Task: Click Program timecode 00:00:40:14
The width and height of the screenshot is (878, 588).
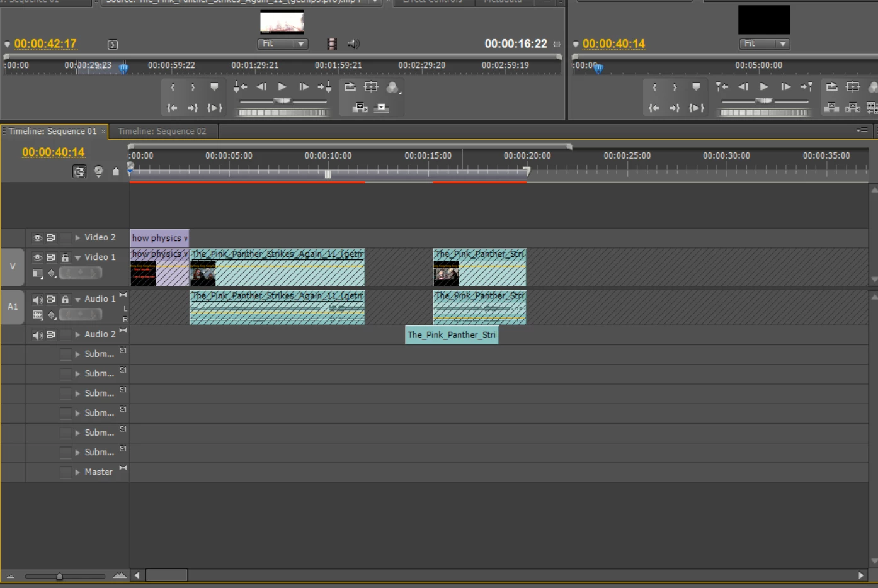Action: [613, 44]
